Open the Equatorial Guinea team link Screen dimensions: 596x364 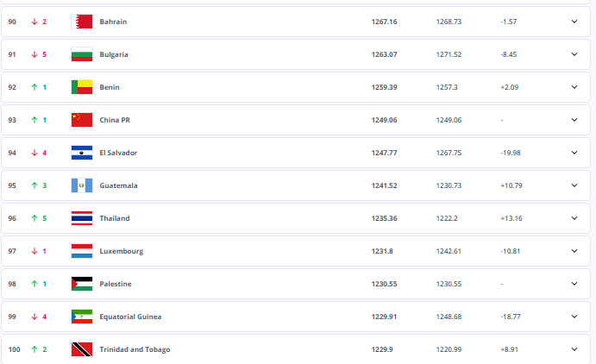coord(130,317)
